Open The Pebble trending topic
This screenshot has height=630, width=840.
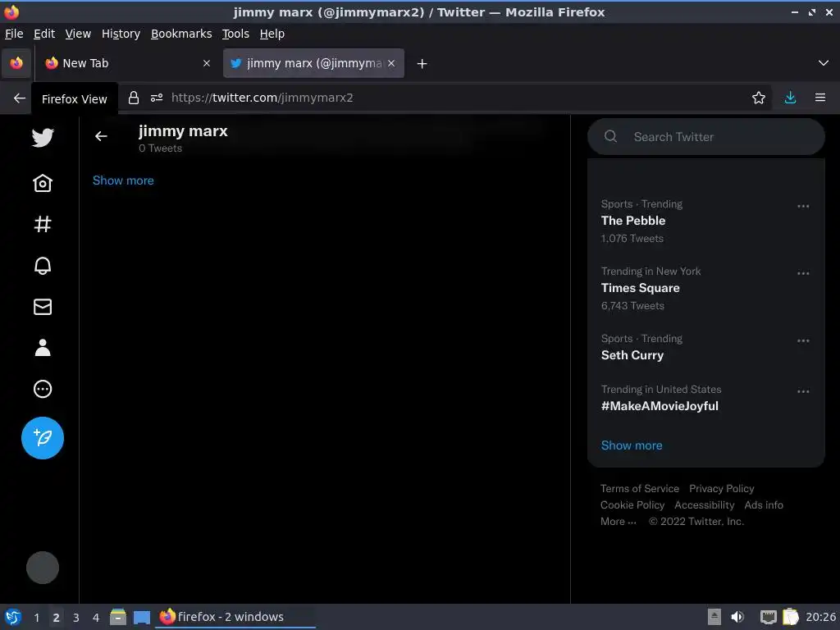click(x=633, y=221)
